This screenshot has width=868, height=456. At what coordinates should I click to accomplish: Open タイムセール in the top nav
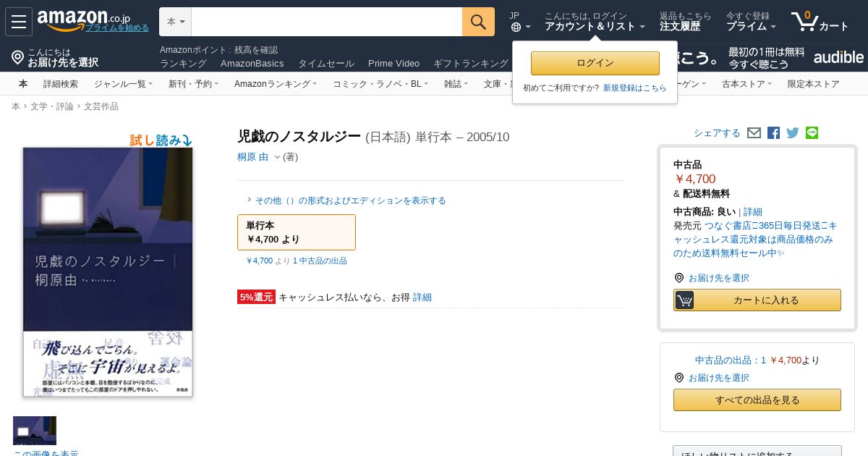pyautogui.click(x=326, y=64)
